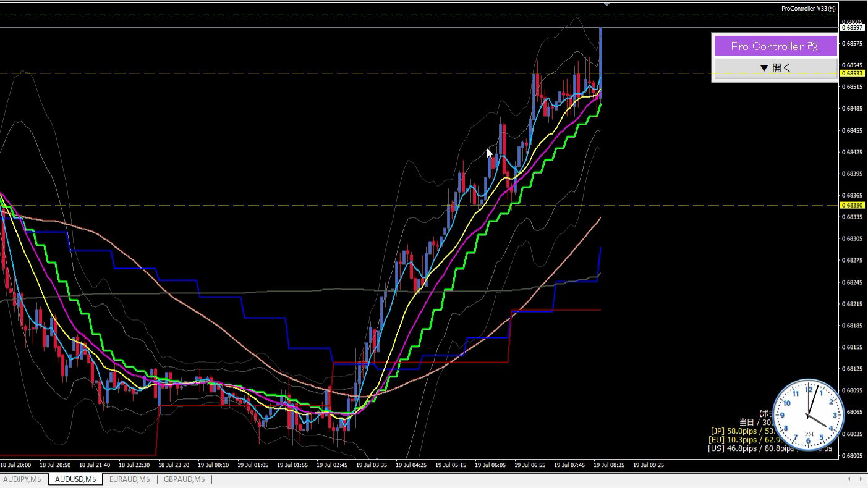Click the 19 Jul 03:35 time label
This screenshot has width=868, height=488.
click(372, 465)
